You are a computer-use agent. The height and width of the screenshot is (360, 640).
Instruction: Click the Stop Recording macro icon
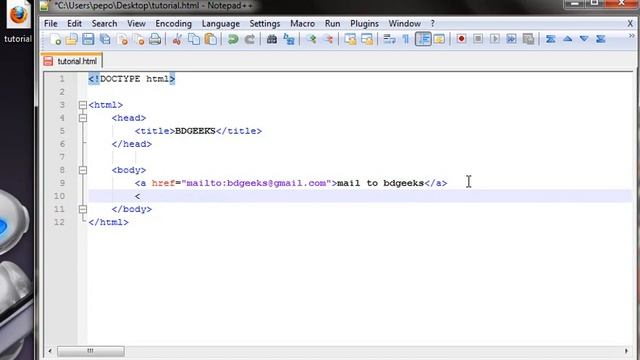(478, 39)
